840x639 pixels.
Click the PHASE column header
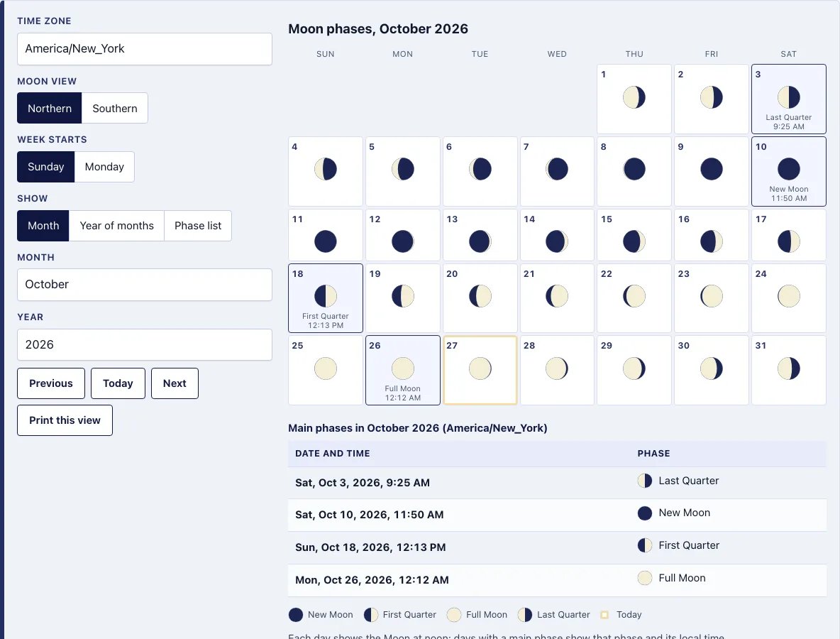pyautogui.click(x=653, y=454)
